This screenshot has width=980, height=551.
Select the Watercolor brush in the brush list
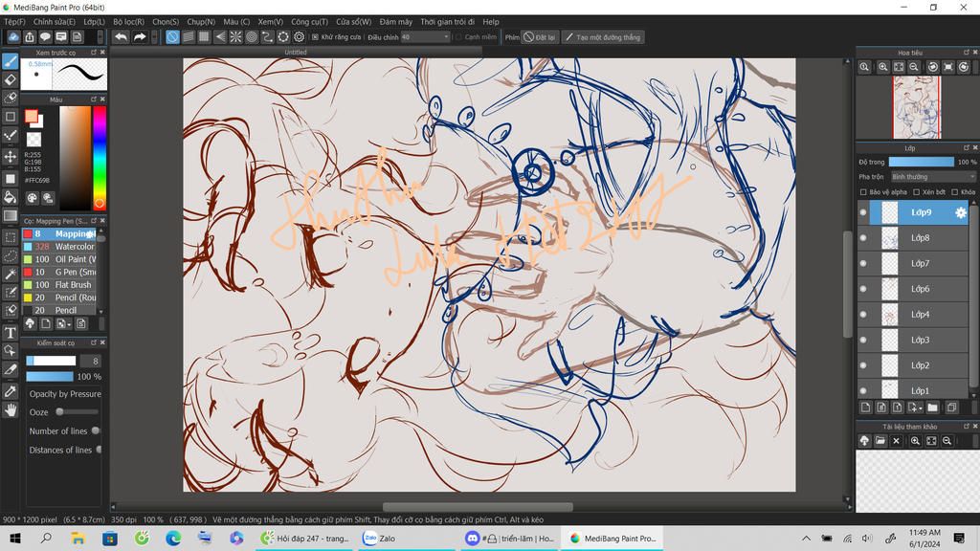click(x=59, y=247)
